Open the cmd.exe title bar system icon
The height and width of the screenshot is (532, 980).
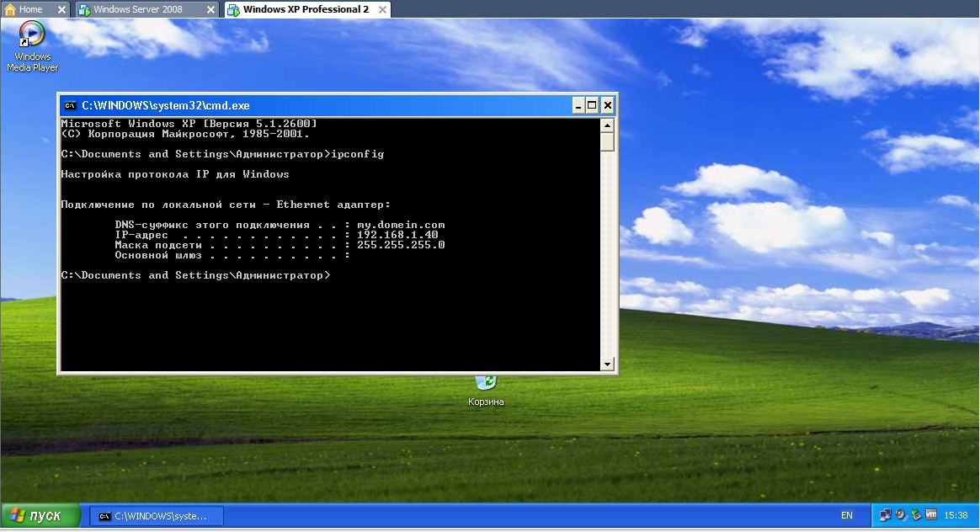click(x=71, y=106)
